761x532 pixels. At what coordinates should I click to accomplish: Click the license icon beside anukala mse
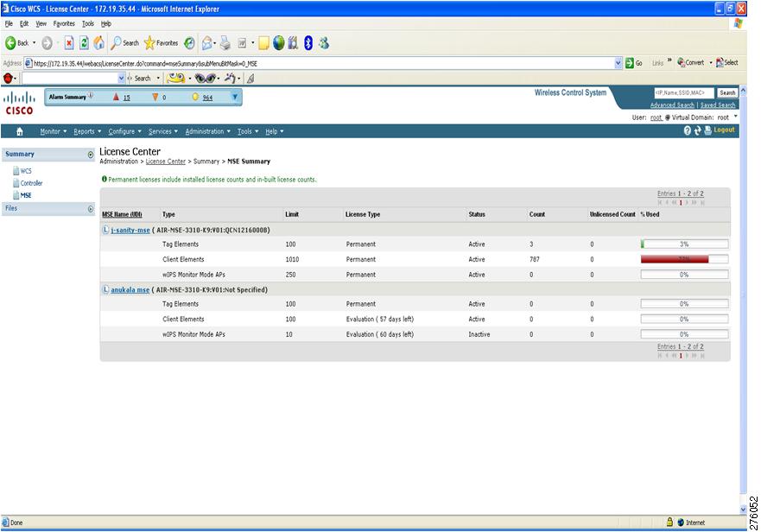click(105, 289)
